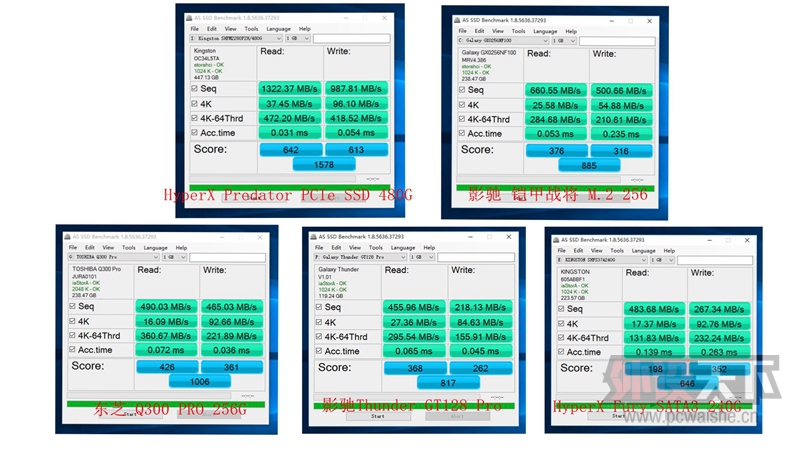
Task: Open drive selector showing Galaxy Thunder GT128 Pro
Action: (360, 257)
